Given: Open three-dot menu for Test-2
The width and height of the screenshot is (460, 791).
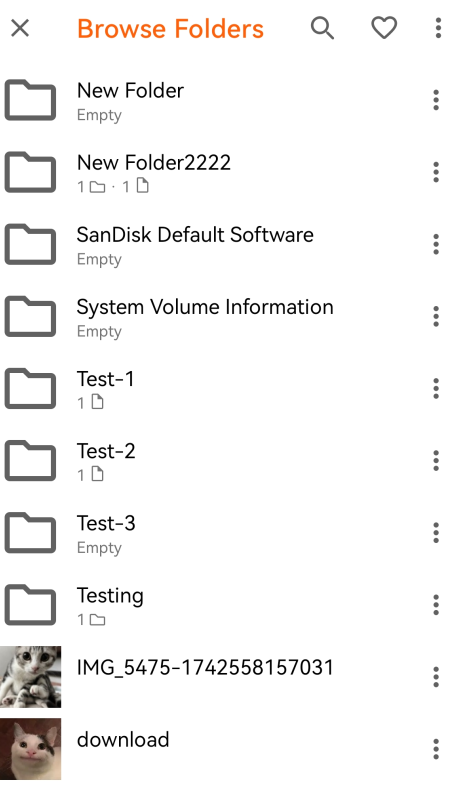Looking at the screenshot, I should [436, 461].
